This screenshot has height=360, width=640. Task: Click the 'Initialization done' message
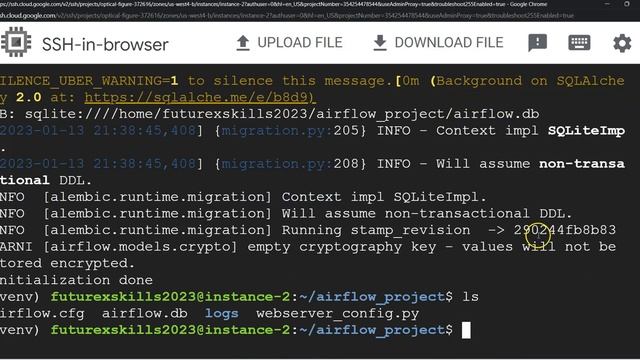click(x=76, y=280)
